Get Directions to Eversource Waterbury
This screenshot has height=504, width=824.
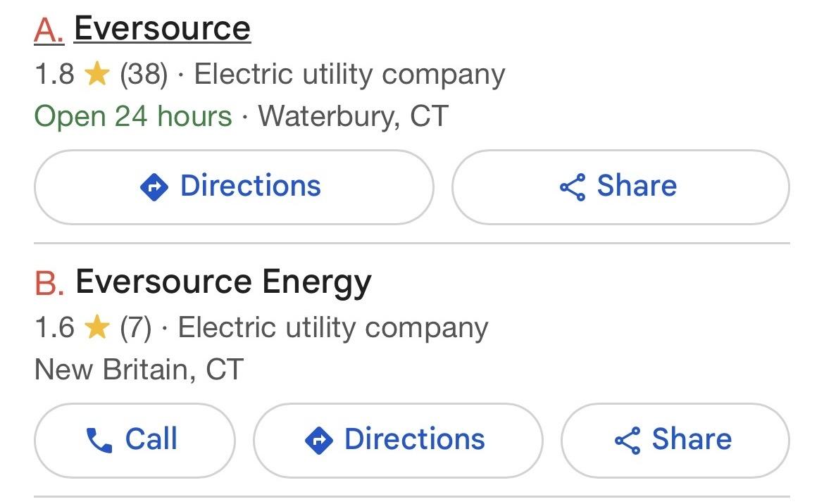coord(234,187)
